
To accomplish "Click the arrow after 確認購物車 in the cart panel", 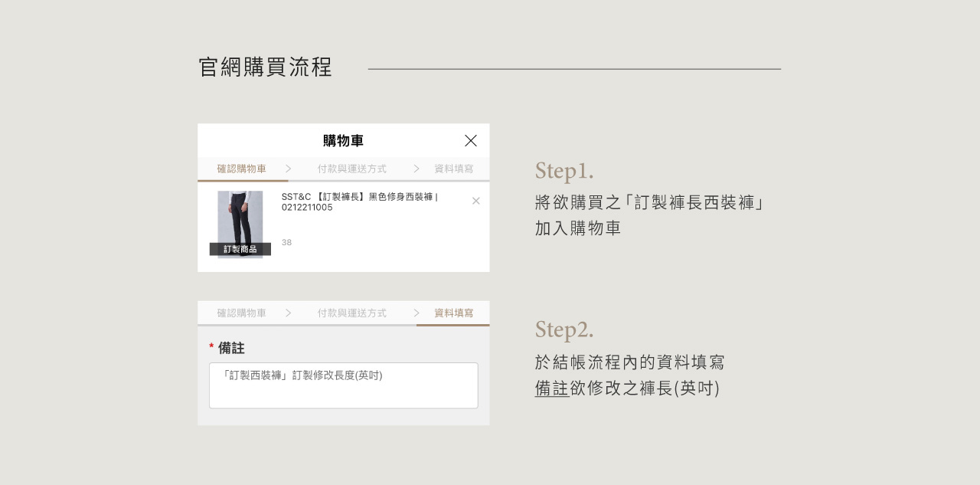I will (x=288, y=169).
